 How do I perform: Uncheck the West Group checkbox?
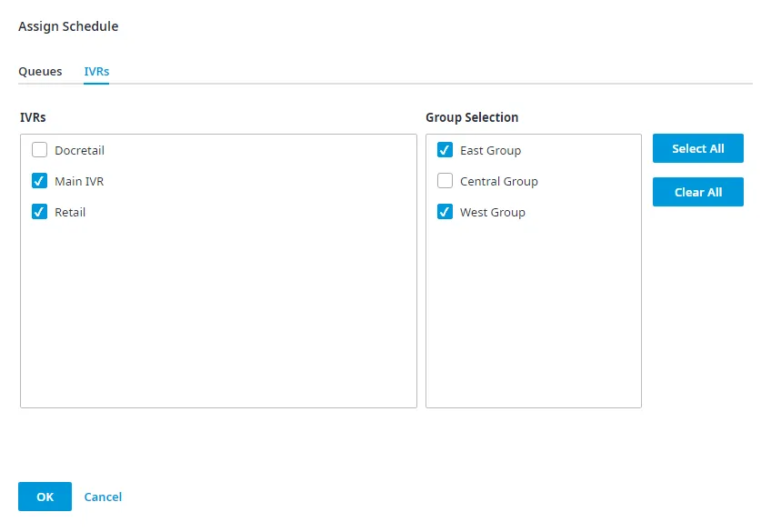point(445,212)
